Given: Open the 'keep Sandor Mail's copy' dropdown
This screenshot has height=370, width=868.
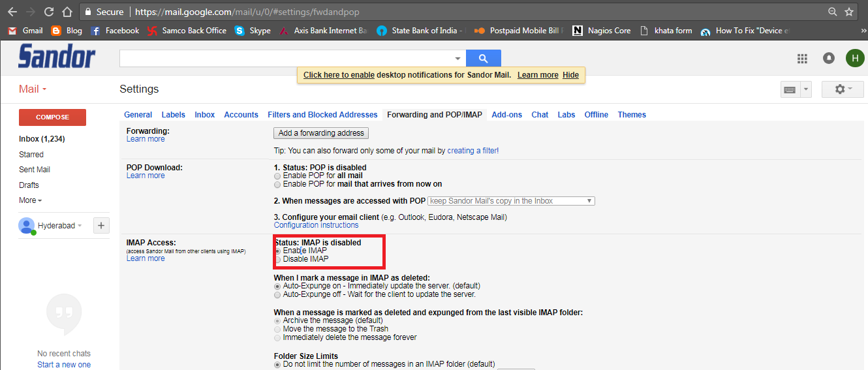Looking at the screenshot, I should (511, 201).
